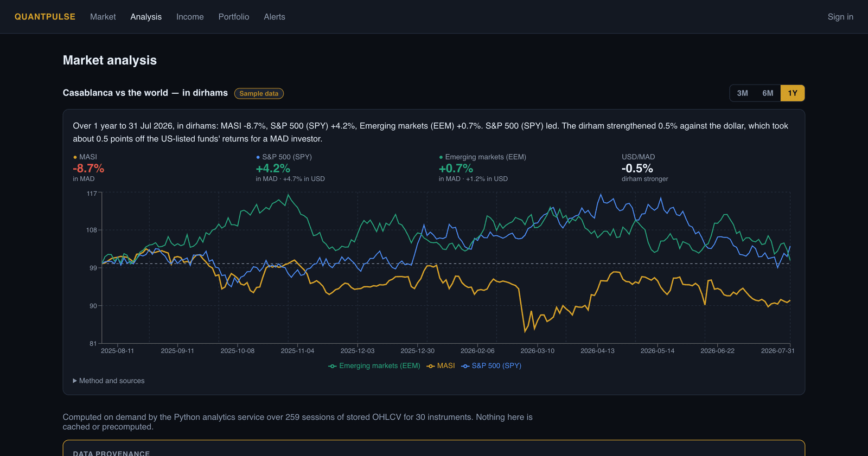868x456 pixels.
Task: Click the MASI -8.7% return value
Action: 88,169
